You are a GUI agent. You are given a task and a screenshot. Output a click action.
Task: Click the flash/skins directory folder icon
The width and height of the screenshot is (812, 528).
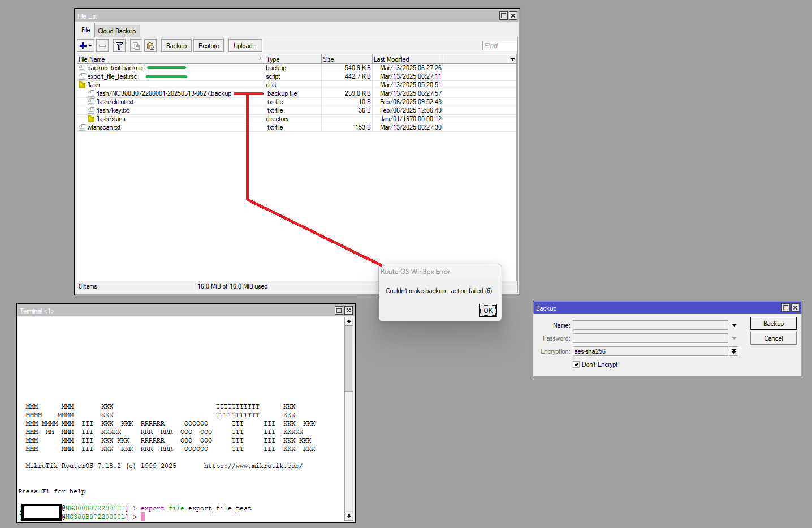tap(91, 119)
